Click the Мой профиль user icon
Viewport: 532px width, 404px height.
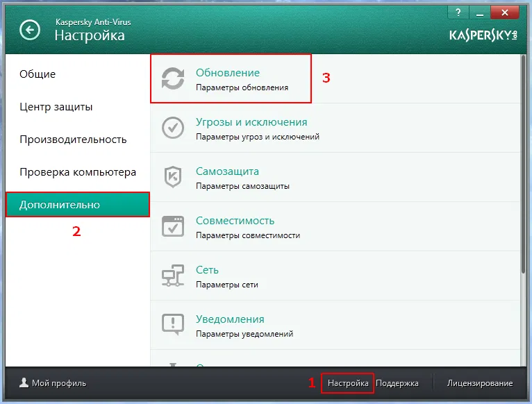coord(24,383)
